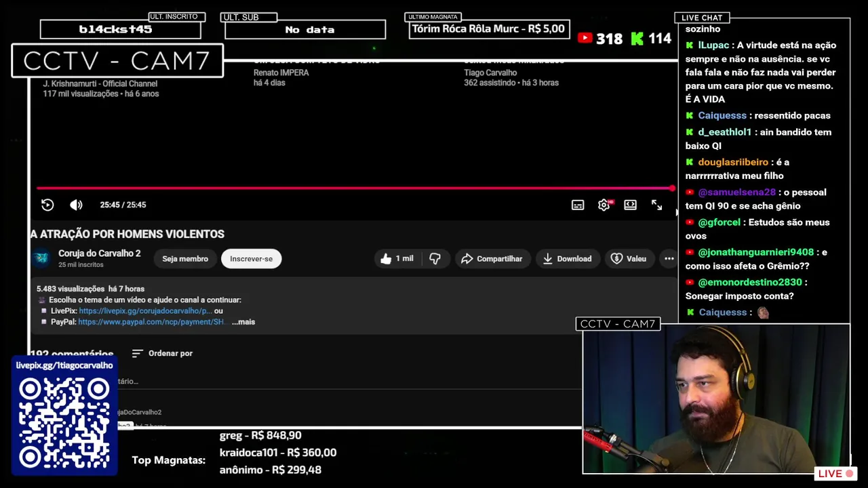Click Inscrever-se subscribe button
The height and width of the screenshot is (488, 868).
pos(251,259)
